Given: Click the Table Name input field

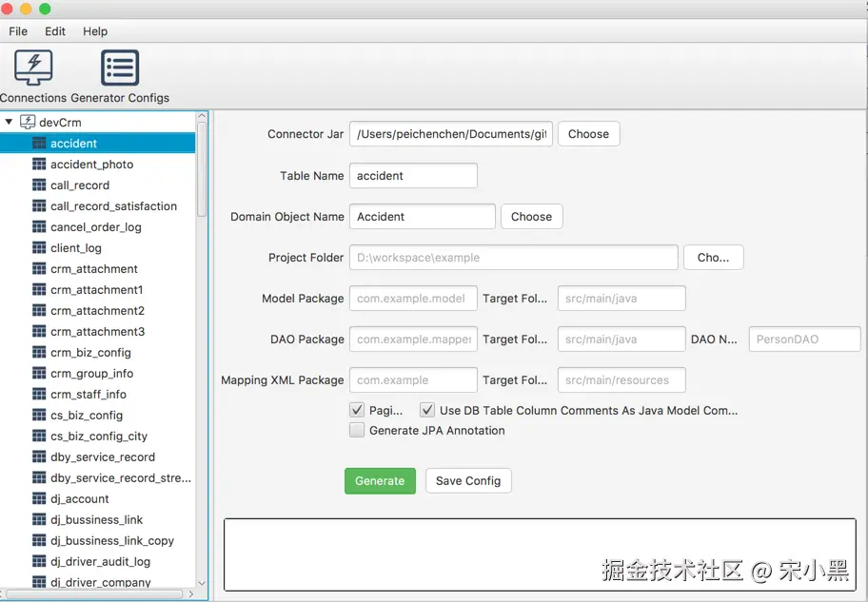Looking at the screenshot, I should pos(413,175).
